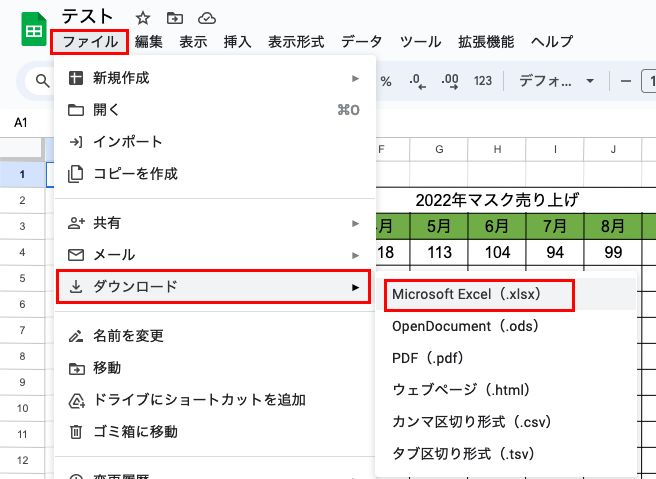
Task: Click the A1 name box field
Action: click(22, 122)
